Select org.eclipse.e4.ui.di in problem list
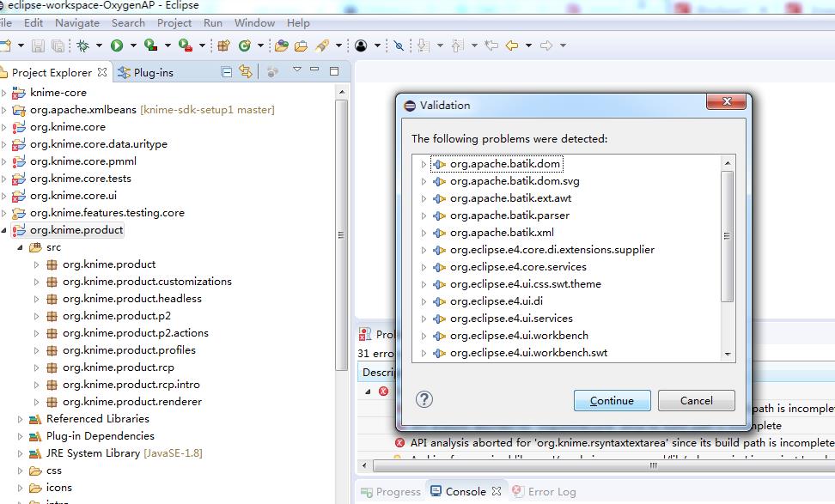This screenshot has height=504, width=835. (497, 301)
